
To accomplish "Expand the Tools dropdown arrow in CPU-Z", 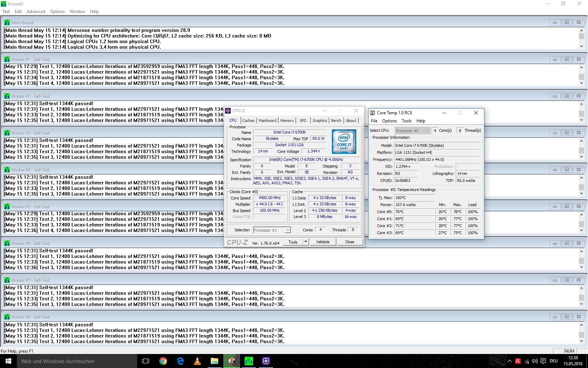I will click(306, 242).
